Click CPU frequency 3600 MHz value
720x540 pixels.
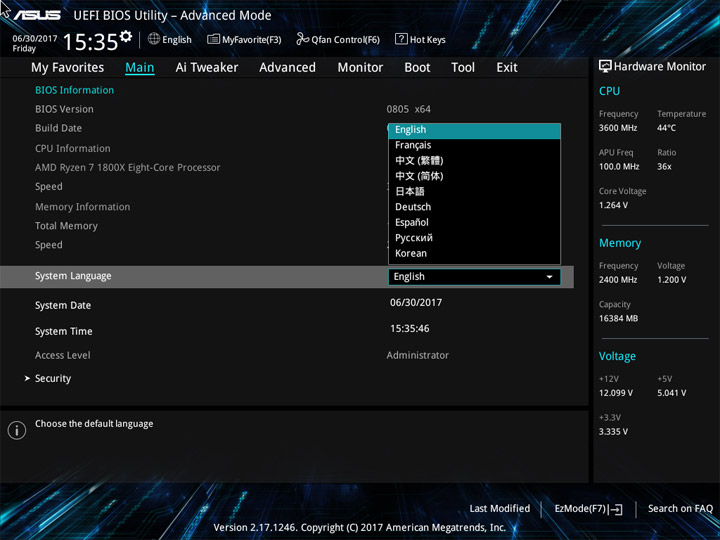click(618, 128)
